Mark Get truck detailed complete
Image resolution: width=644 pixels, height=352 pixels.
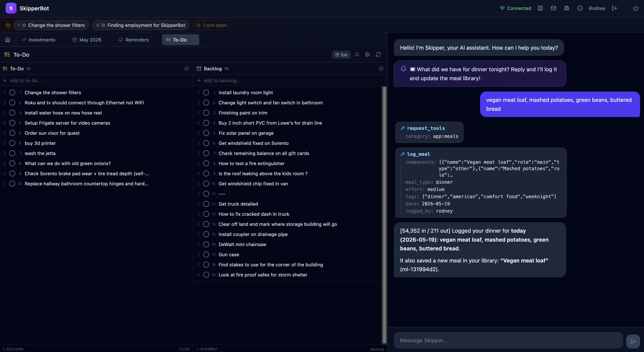tap(206, 204)
